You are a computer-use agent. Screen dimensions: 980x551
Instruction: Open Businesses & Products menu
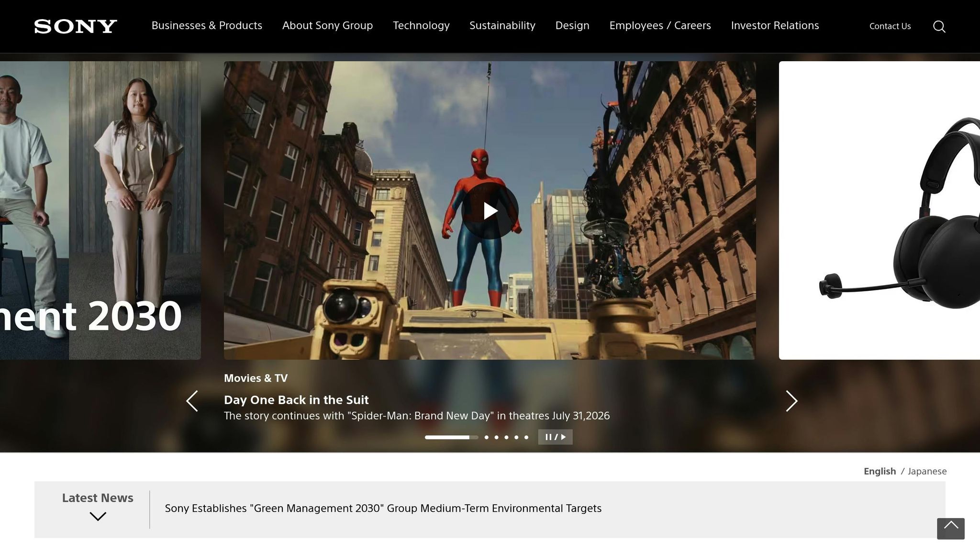pyautogui.click(x=207, y=25)
